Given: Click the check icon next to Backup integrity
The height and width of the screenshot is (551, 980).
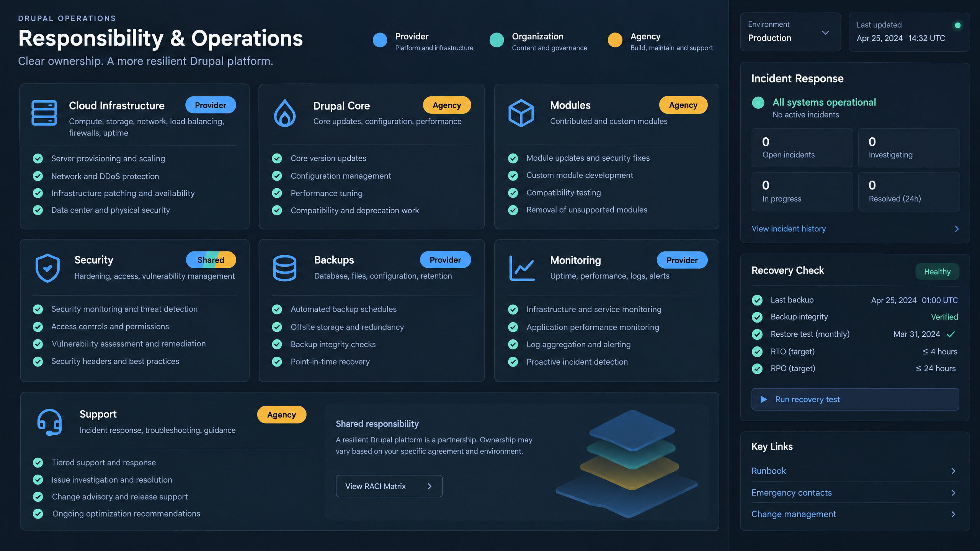Looking at the screenshot, I should pyautogui.click(x=757, y=317).
